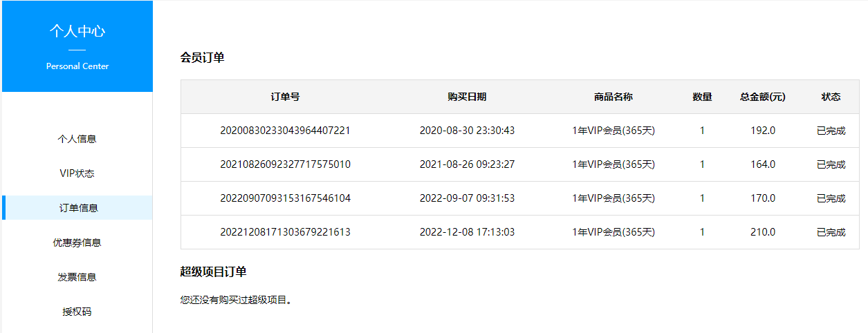Click the 商品名称 column header
The image size is (868, 333).
(613, 97)
